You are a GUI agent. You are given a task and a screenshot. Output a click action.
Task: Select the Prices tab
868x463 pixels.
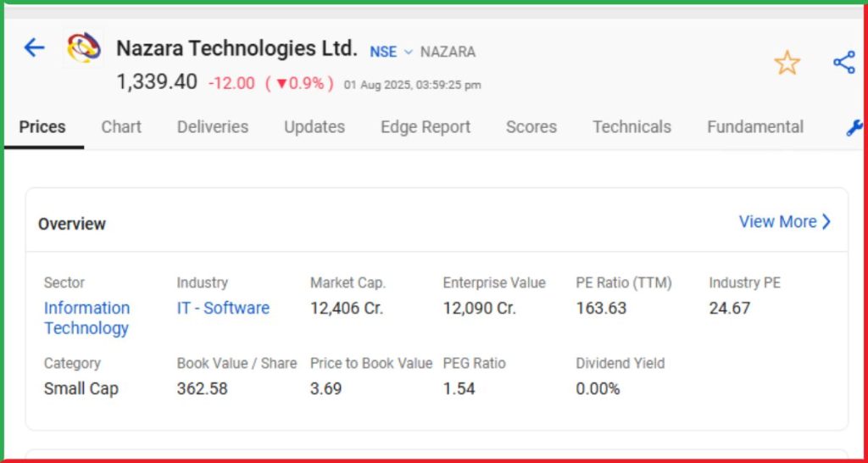[42, 127]
